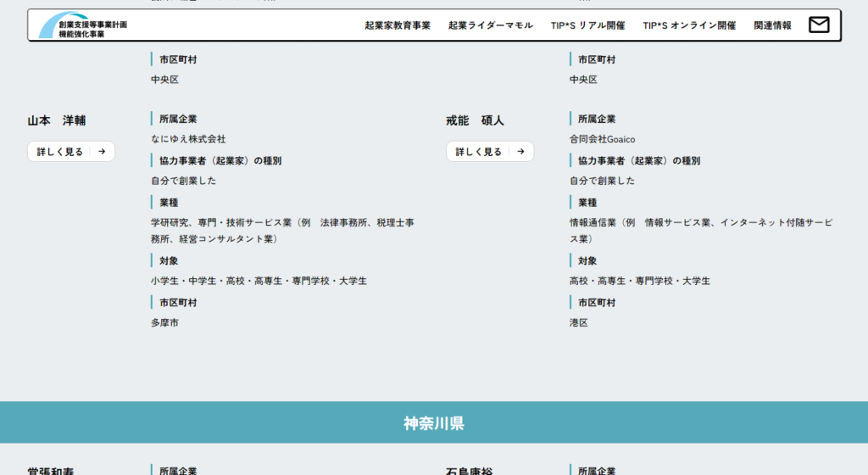Screen dimensions: 868x475
Task: Click the 神奈川県 section header
Action: tap(434, 422)
